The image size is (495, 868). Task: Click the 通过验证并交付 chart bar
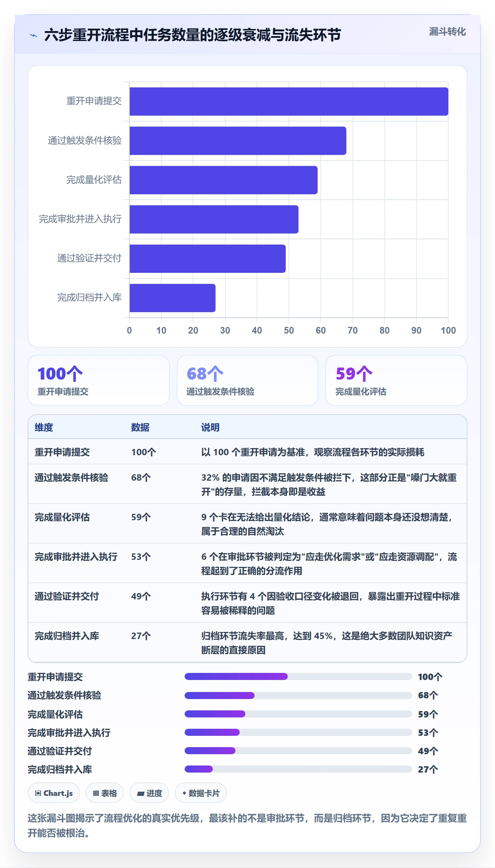pos(208,258)
